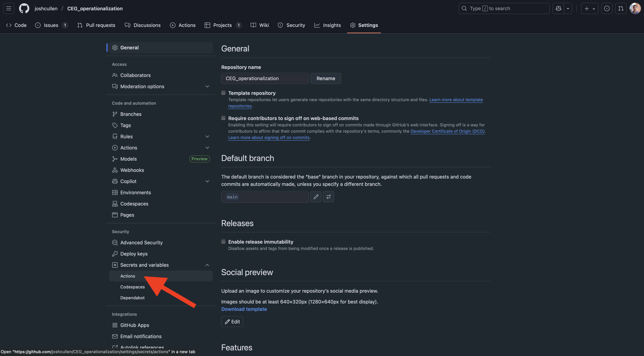Image resolution: width=644 pixels, height=356 pixels.
Task: Open the create new plus dropdown
Action: pos(589,9)
